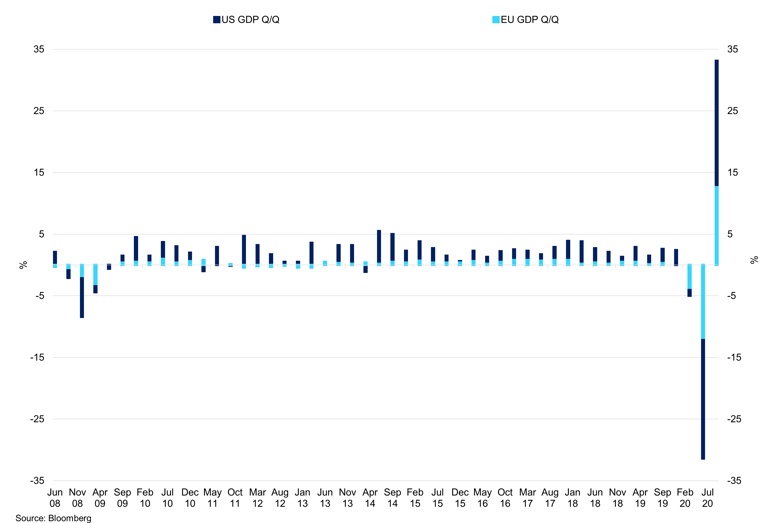Click the -35 tick label on right axis
Screen dimensions: 770x523
coord(733,481)
